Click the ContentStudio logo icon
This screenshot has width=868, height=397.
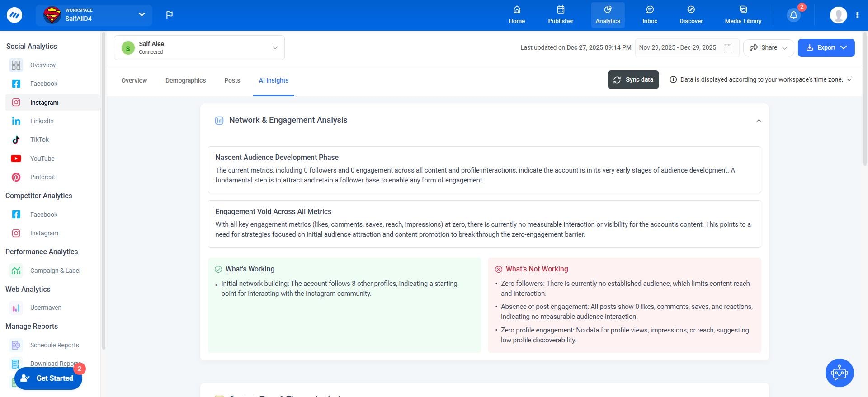pos(14,15)
